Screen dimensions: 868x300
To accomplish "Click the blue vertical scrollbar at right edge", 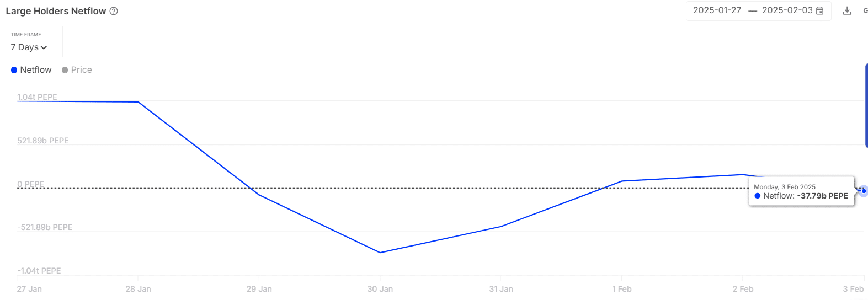I will (x=866, y=105).
